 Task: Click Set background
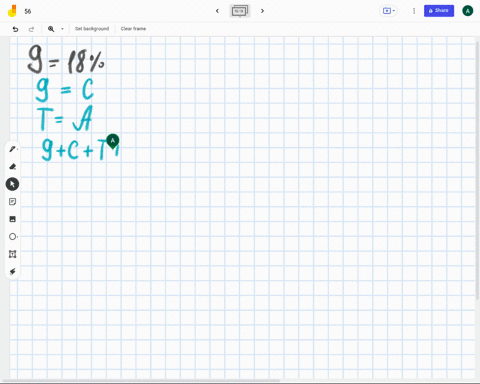[92, 29]
